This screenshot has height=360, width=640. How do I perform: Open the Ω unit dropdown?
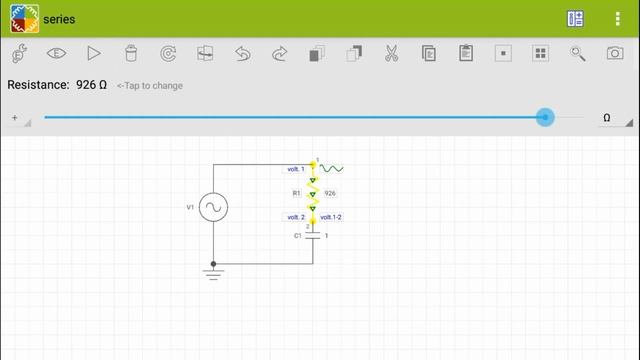(x=616, y=118)
